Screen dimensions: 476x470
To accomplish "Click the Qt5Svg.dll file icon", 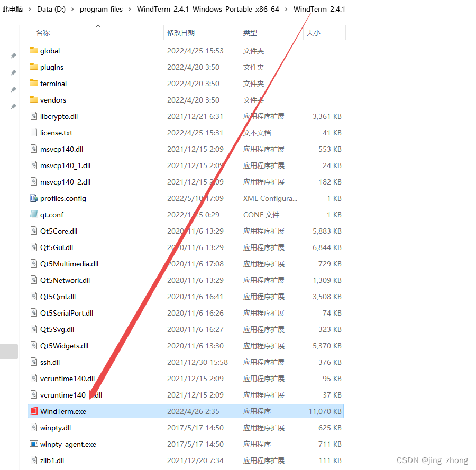I will pyautogui.click(x=34, y=329).
